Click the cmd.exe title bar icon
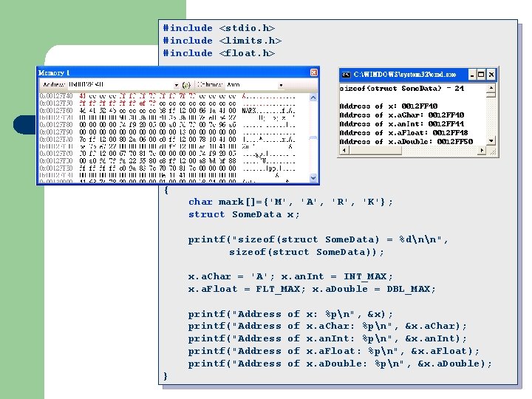Screen dimensions: 532x399 [346, 75]
